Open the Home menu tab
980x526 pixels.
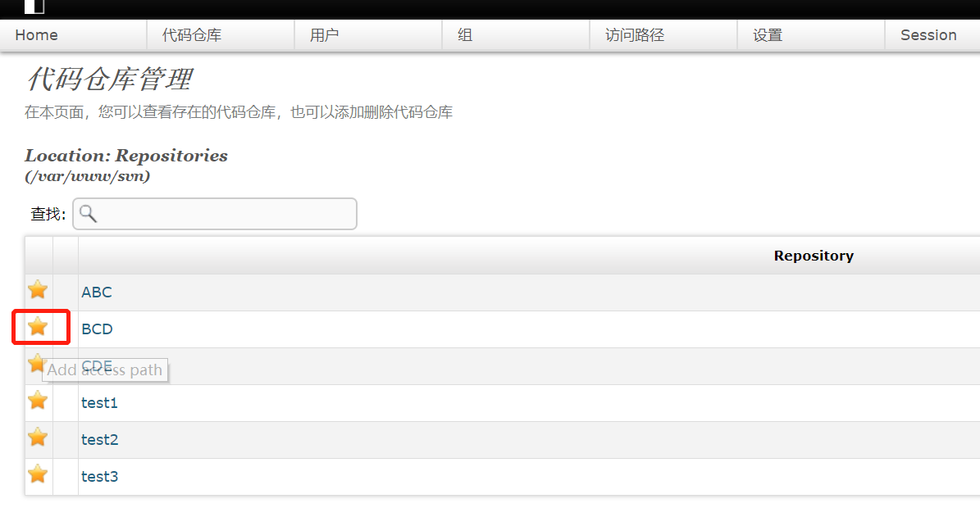coord(74,35)
